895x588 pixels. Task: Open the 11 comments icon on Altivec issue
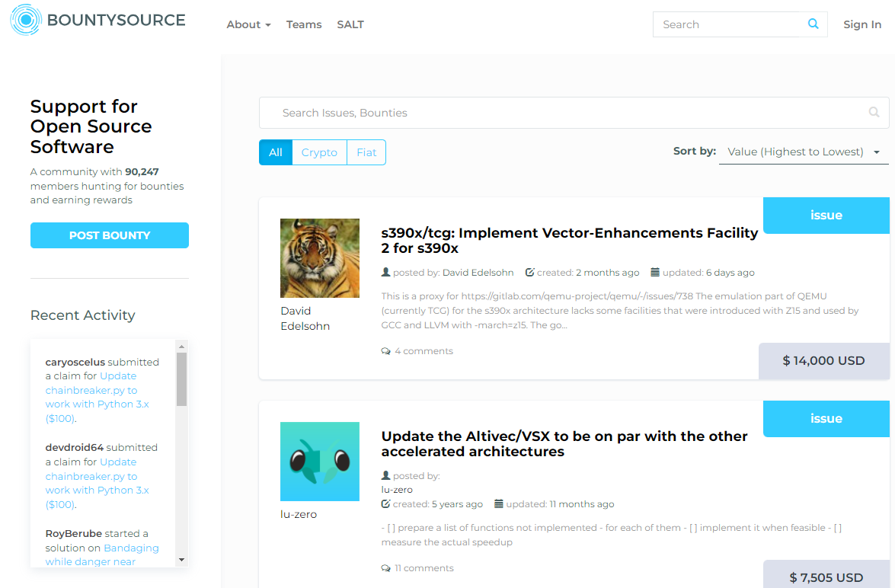tap(385, 567)
